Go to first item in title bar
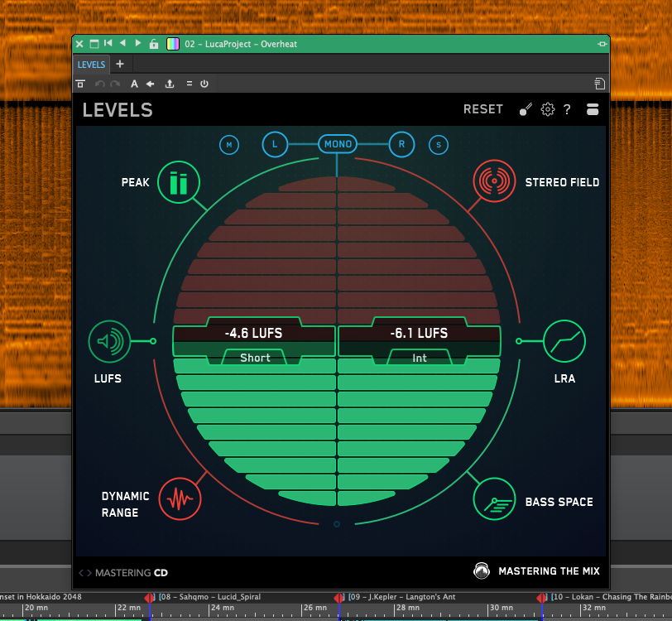The width and height of the screenshot is (672, 621). [x=108, y=43]
